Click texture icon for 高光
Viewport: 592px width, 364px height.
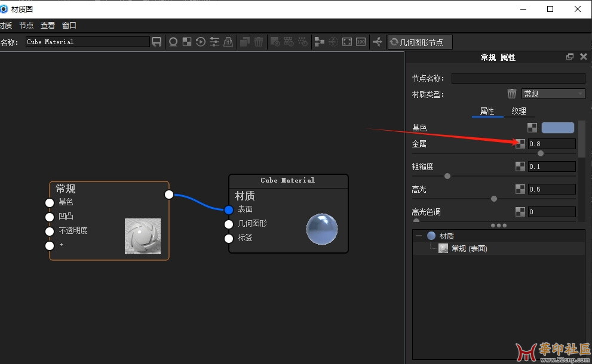tap(520, 189)
